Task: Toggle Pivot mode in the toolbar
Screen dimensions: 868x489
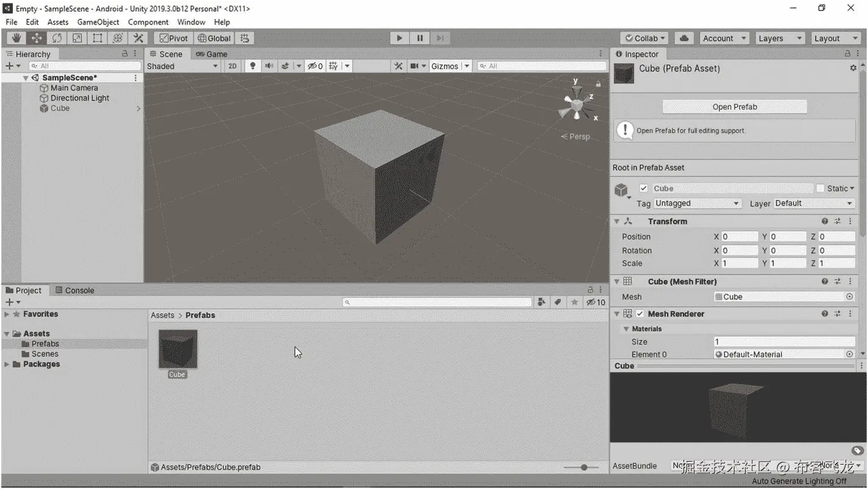Action: pyautogui.click(x=174, y=38)
